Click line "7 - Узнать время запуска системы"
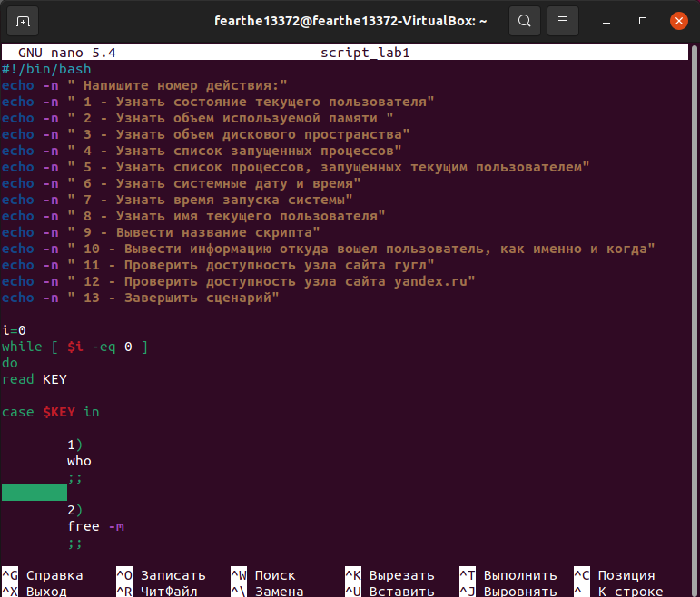This screenshot has height=597, width=700. 177,200
